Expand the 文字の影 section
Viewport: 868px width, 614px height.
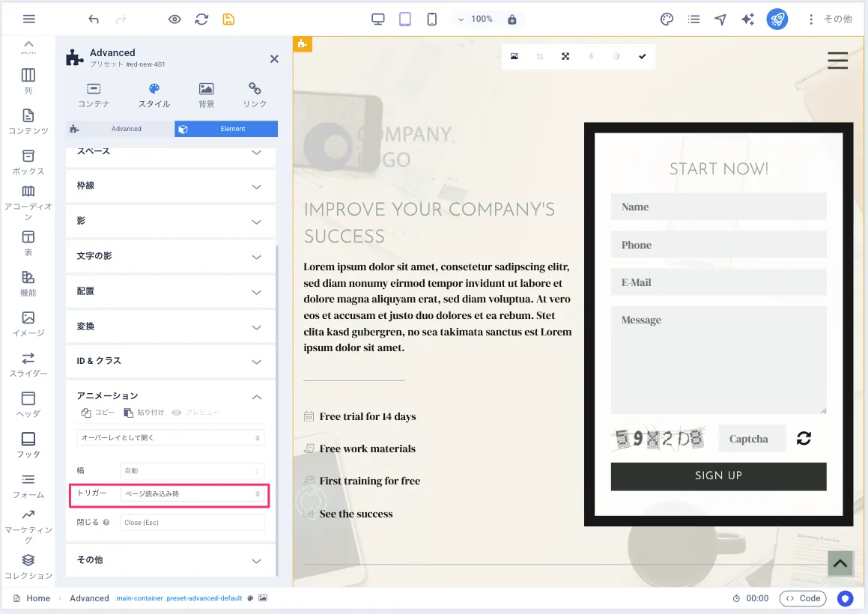pyautogui.click(x=171, y=256)
